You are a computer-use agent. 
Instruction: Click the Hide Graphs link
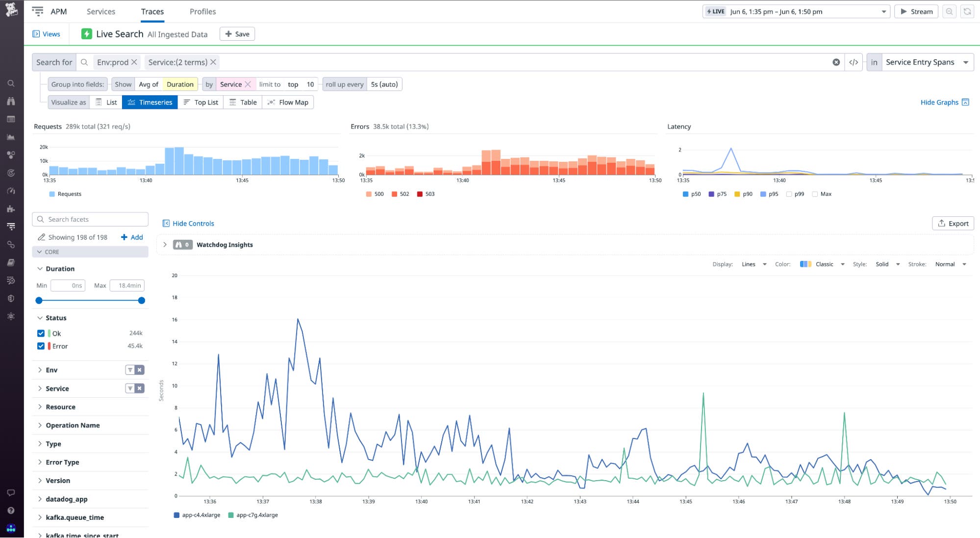point(940,102)
